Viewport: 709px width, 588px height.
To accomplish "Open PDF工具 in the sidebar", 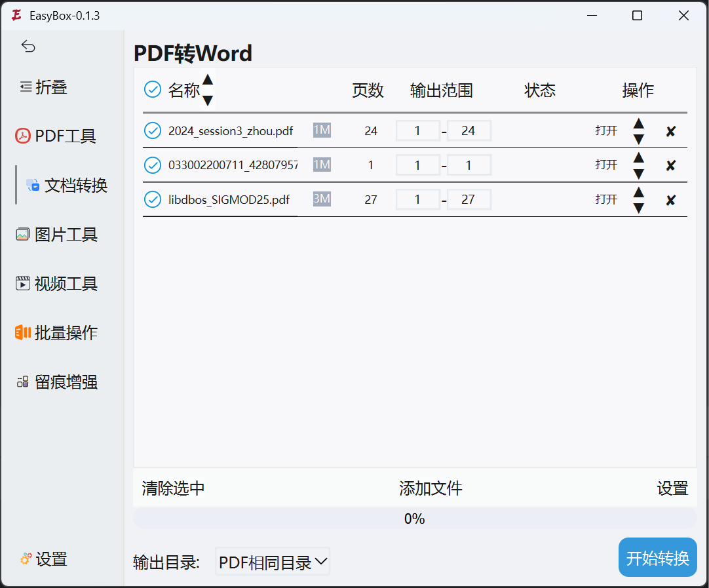I will [x=56, y=136].
